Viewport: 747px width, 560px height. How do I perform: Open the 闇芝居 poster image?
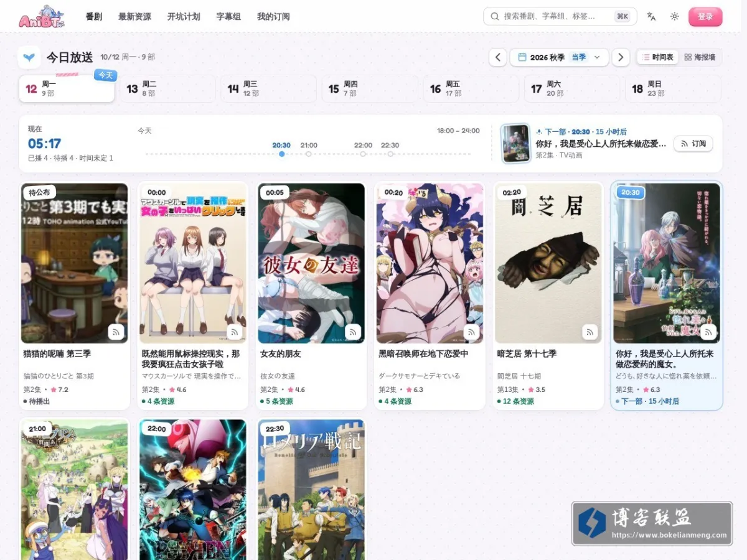548,263
